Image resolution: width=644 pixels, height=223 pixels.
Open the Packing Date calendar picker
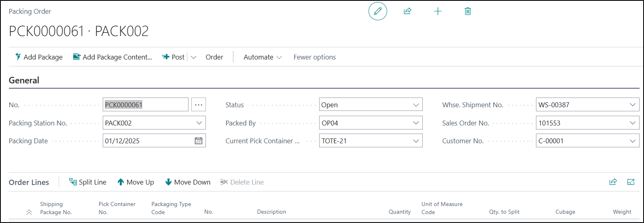coord(199,141)
